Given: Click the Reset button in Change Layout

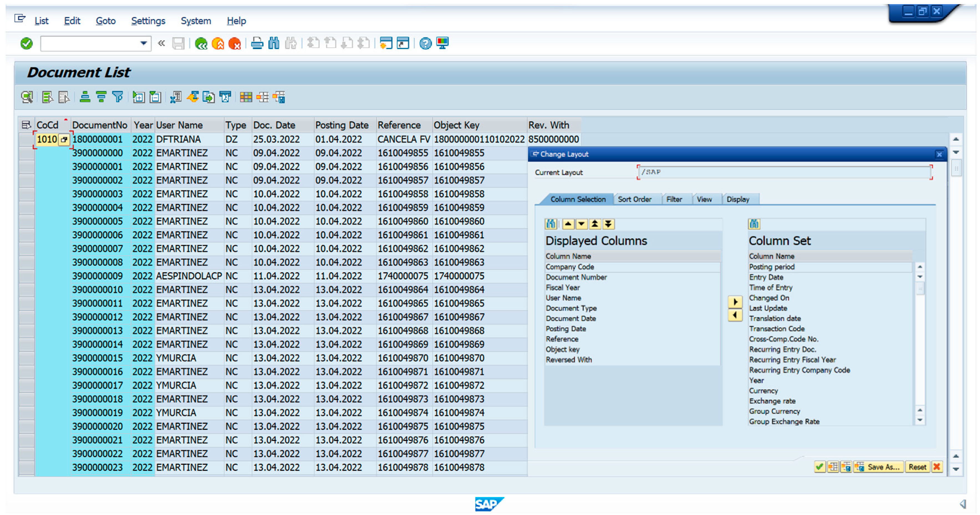Looking at the screenshot, I should (x=917, y=467).
